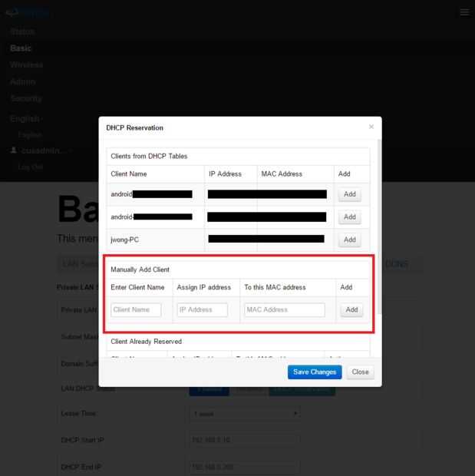The height and width of the screenshot is (476, 475).
Task: Open the Basic menu item
Action: click(x=21, y=48)
